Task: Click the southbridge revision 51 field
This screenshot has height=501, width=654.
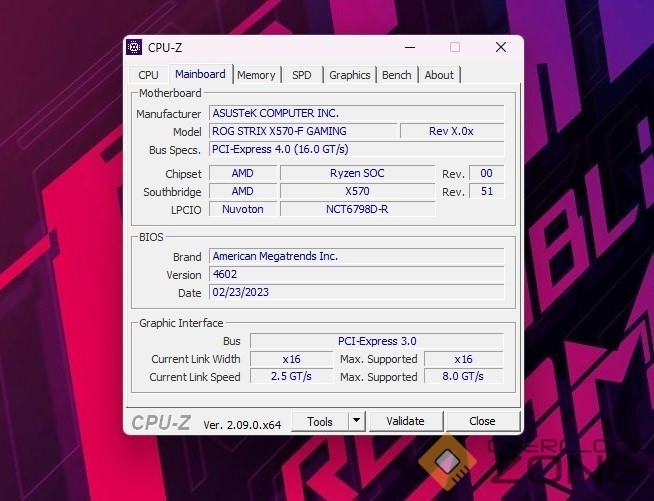Action: tap(486, 191)
